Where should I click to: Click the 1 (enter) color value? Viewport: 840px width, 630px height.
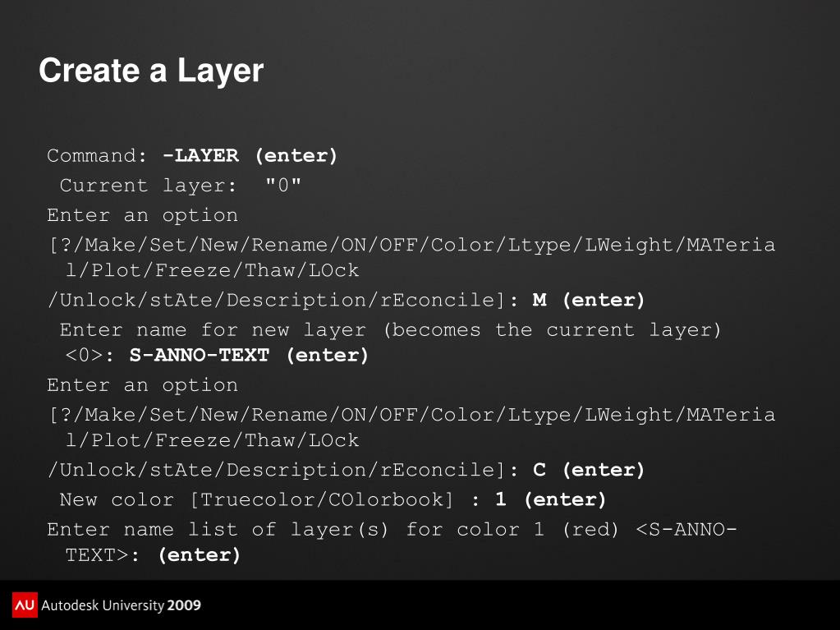551,500
